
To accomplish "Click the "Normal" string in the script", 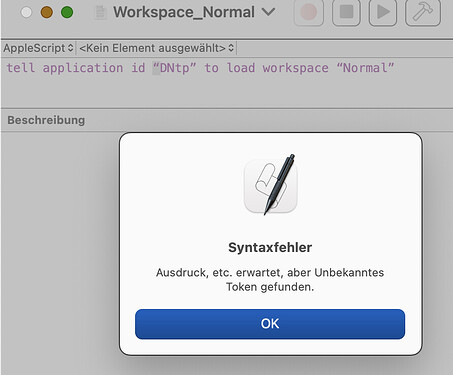I will pos(365,68).
